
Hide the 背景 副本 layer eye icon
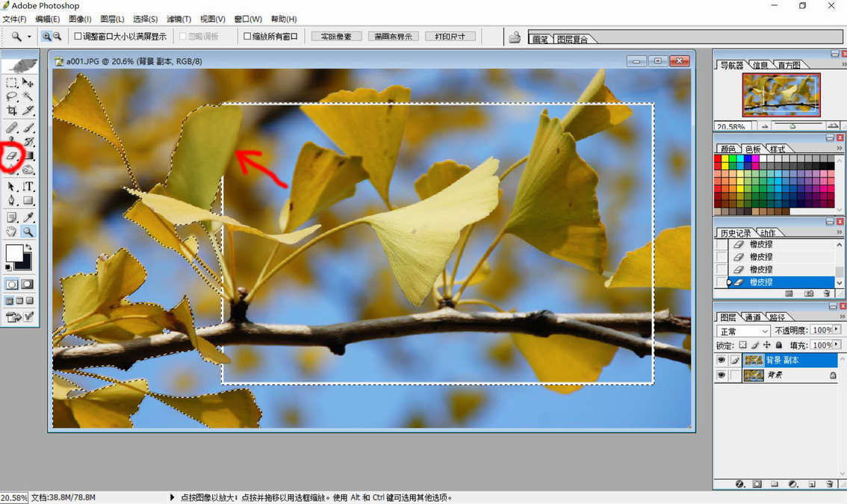(x=721, y=360)
